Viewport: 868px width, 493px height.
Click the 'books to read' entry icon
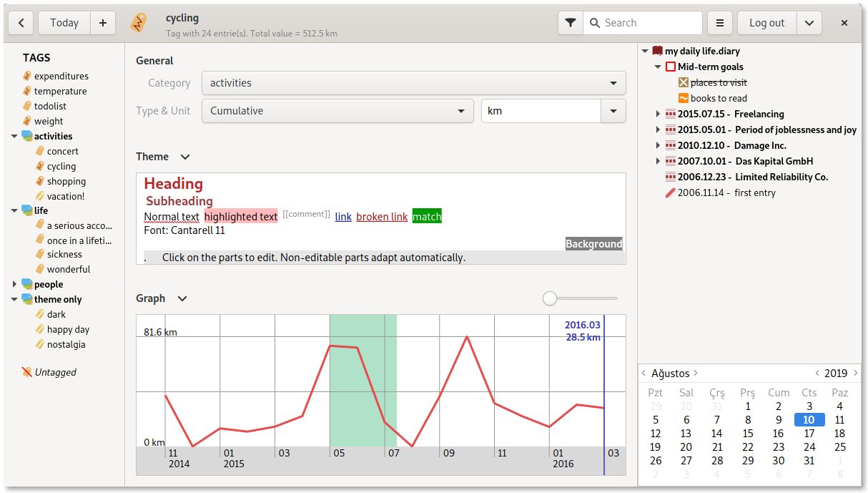(683, 98)
